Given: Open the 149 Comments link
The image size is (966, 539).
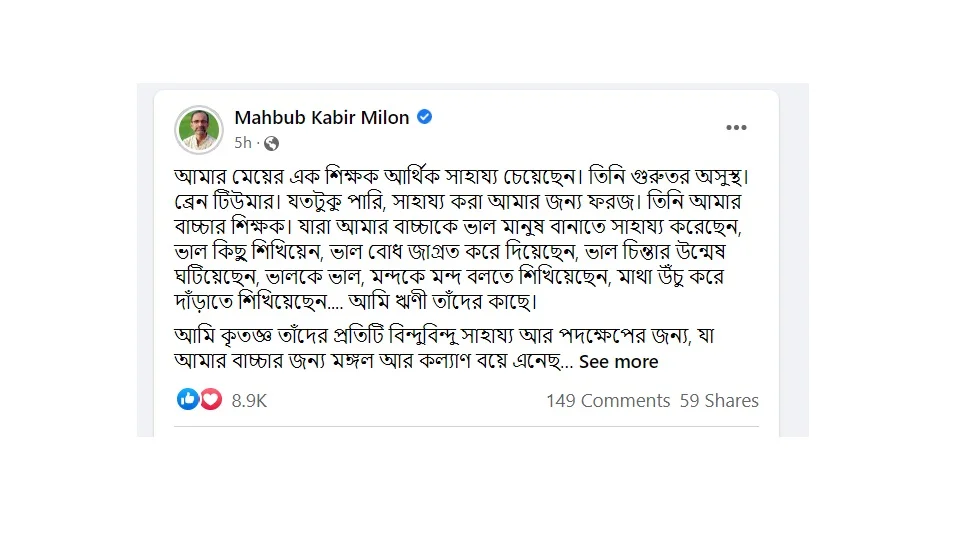Looking at the screenshot, I should (608, 400).
